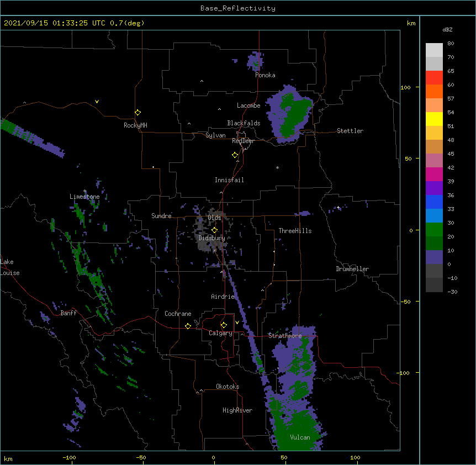Click the Airdrie city label
The width and height of the screenshot is (476, 465).
pyautogui.click(x=223, y=297)
